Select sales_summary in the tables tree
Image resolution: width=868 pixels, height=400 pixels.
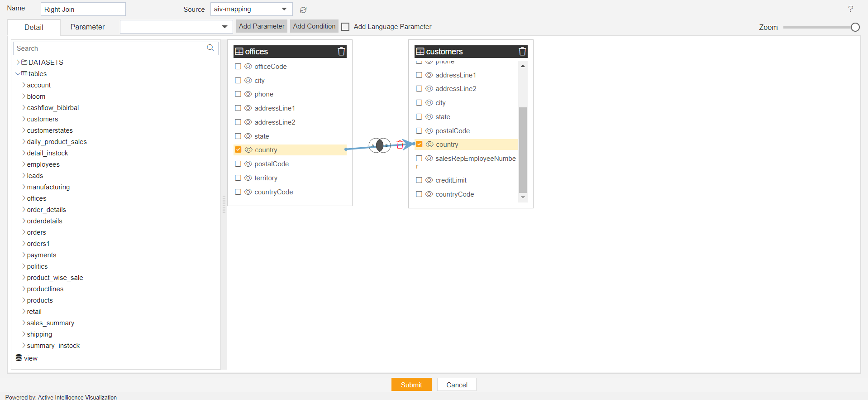pos(50,323)
